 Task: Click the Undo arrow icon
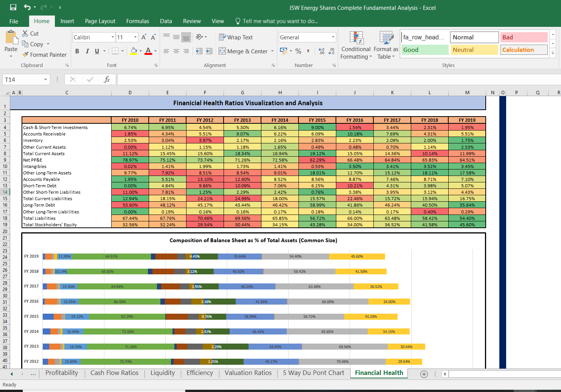point(27,7)
